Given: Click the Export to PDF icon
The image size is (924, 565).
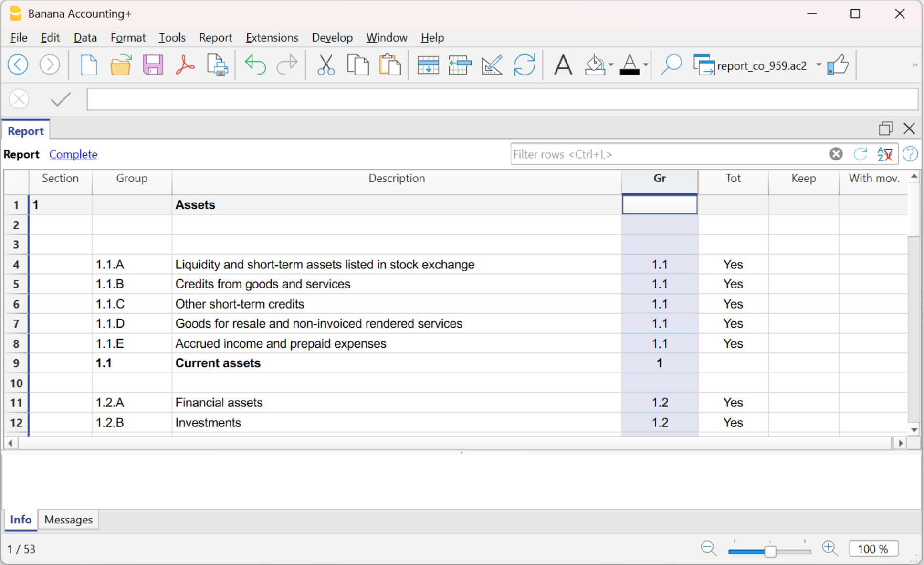Looking at the screenshot, I should [185, 64].
